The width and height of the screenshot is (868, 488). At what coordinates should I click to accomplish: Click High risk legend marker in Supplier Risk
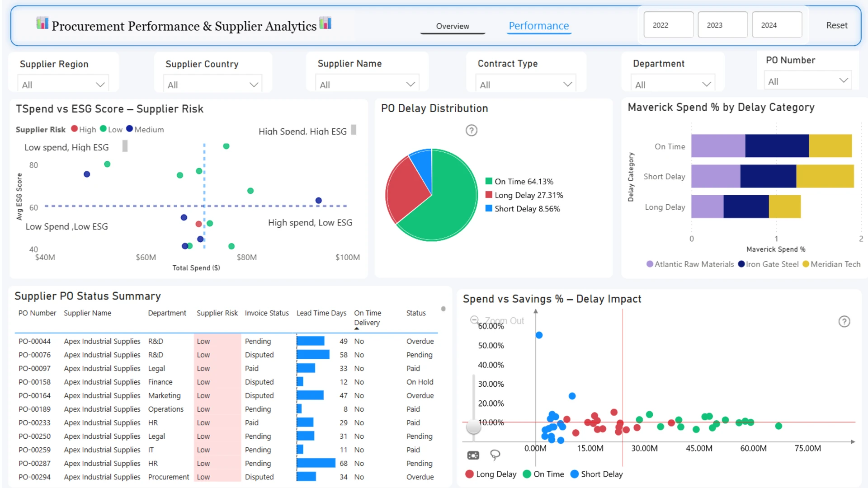75,129
